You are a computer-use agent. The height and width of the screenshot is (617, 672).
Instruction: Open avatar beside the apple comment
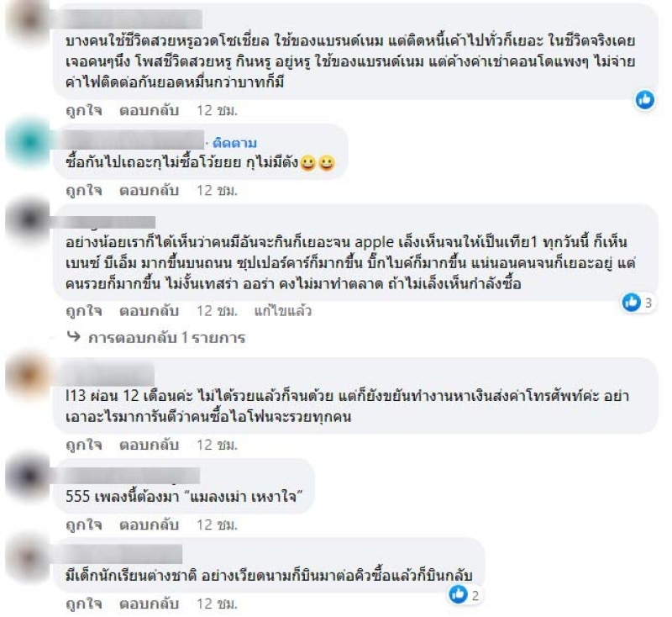29,219
